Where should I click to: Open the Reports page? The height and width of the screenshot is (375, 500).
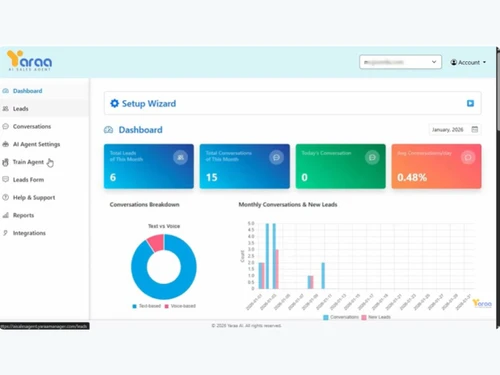point(44,215)
